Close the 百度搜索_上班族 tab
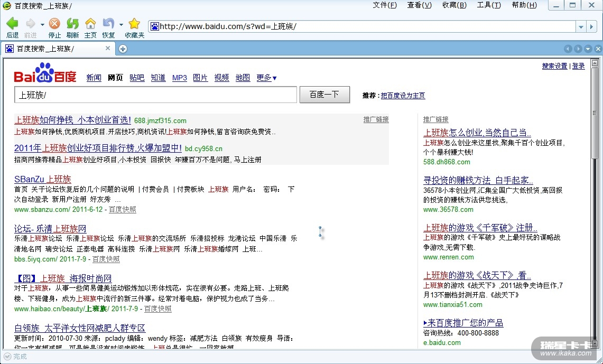603x364 pixels. click(x=108, y=48)
